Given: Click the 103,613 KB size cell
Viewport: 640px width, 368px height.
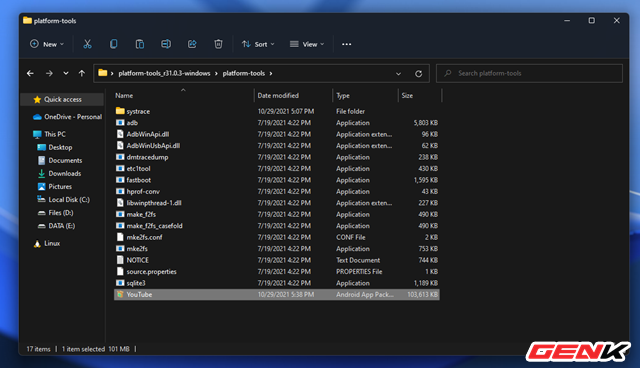Looking at the screenshot, I should coord(422,294).
